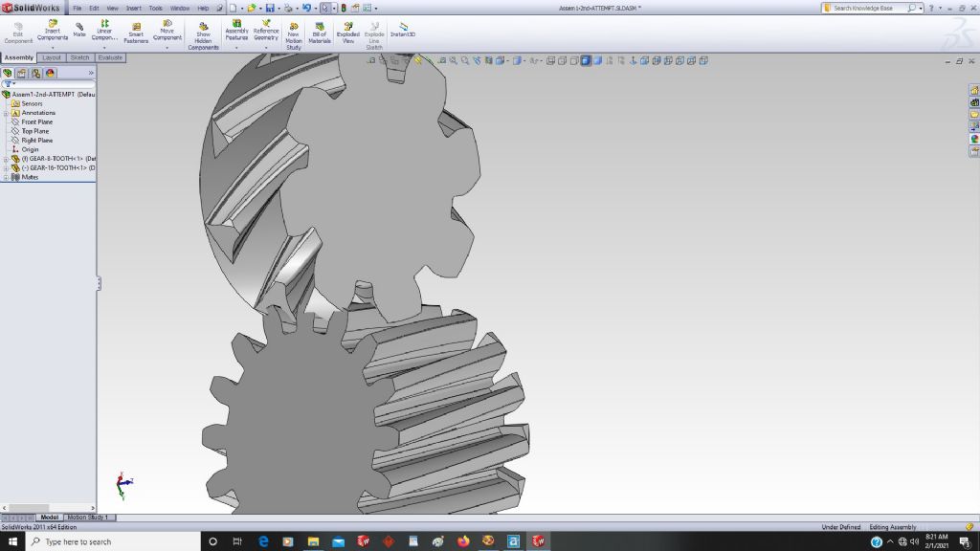Screen dimensions: 980x551
Task: Click the Insert Components tool
Action: (x=53, y=30)
